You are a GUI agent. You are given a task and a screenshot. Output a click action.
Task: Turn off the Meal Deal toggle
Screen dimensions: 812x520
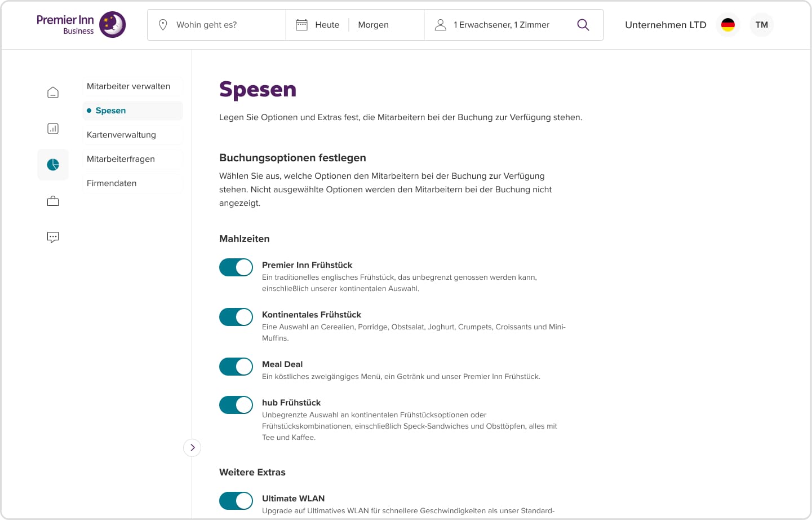(236, 367)
